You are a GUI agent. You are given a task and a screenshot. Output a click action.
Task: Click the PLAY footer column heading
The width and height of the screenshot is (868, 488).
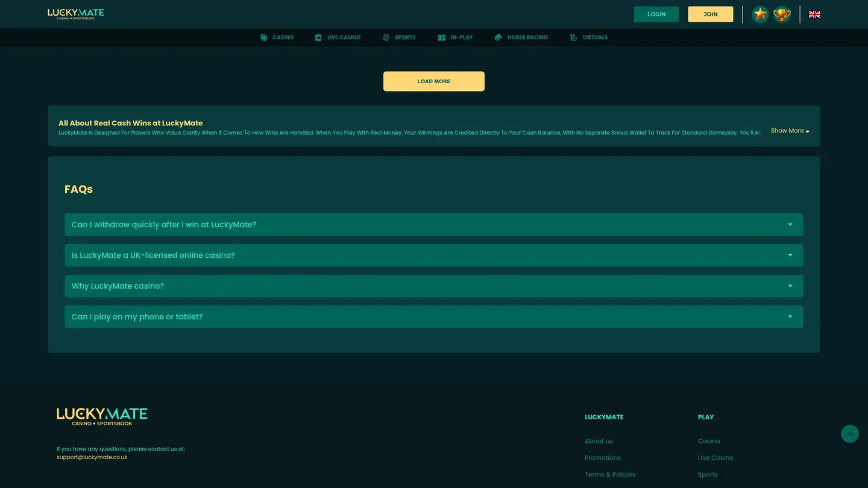[x=706, y=417]
